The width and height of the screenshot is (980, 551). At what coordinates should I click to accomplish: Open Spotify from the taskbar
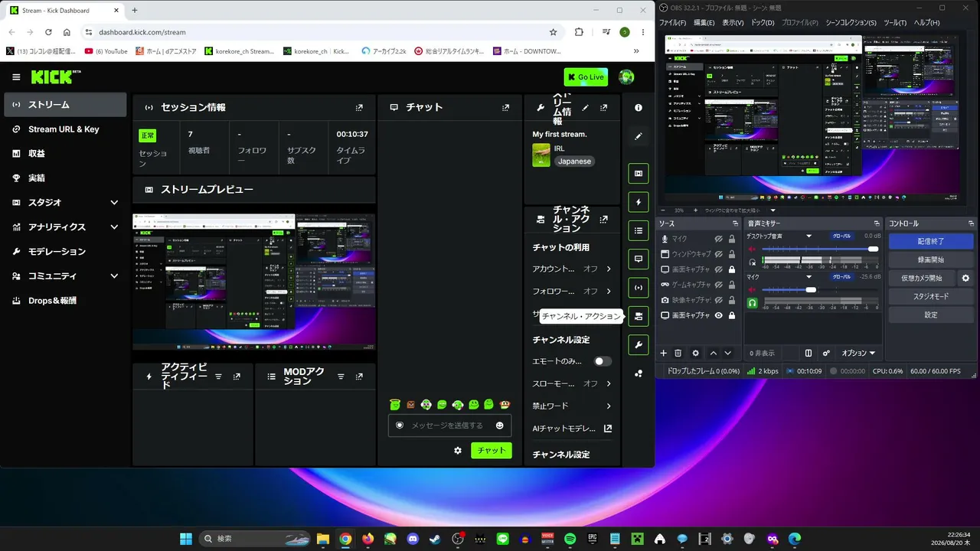pos(570,539)
